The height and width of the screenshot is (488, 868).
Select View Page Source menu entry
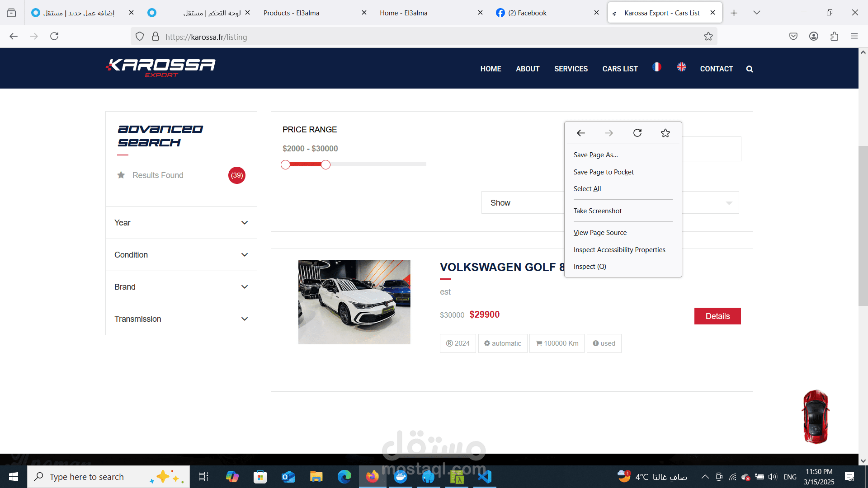click(x=600, y=233)
